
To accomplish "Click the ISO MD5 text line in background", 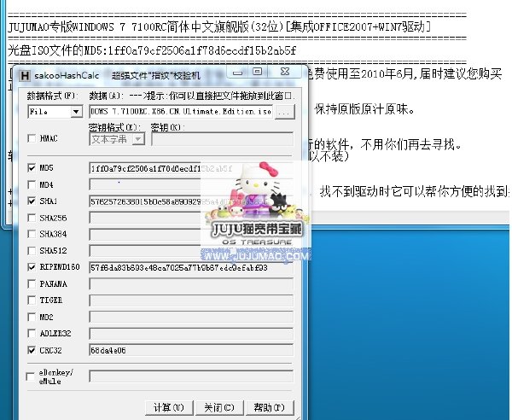I will 152,50.
